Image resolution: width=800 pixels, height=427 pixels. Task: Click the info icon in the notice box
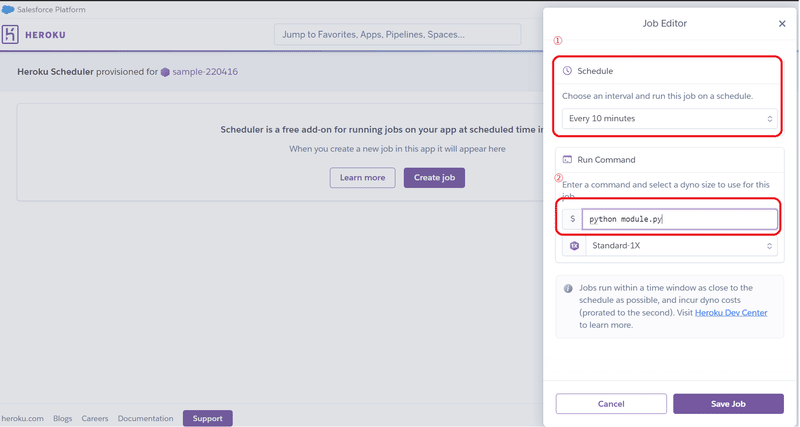click(x=568, y=288)
